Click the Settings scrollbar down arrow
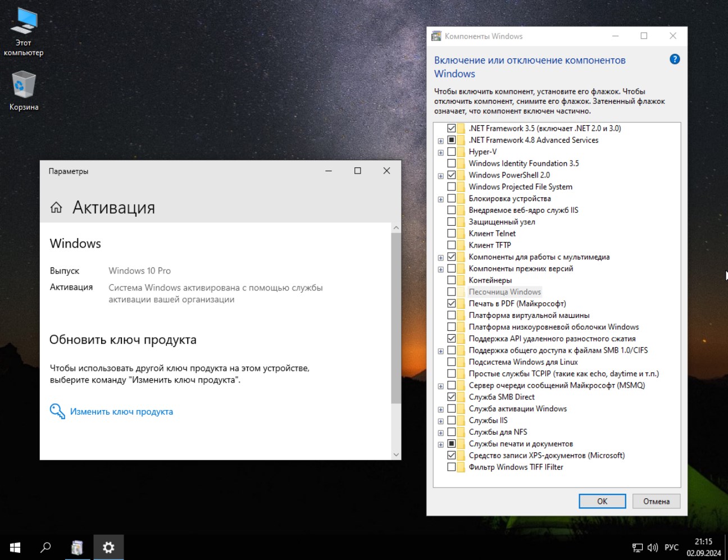This screenshot has height=560, width=728. pos(396,454)
